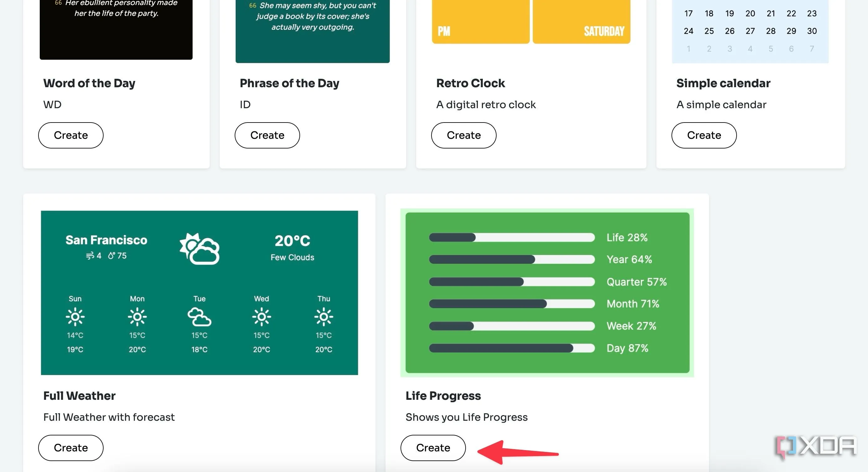868x472 pixels.
Task: Select date 26 in the Simple calendar
Action: coord(729,31)
